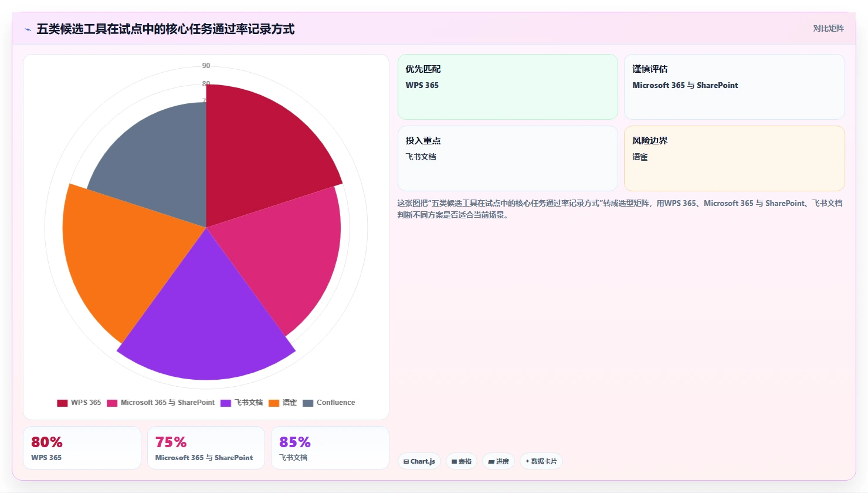Toggle the 飞书文档 legend swatch
The width and height of the screenshot is (868, 493).
226,403
